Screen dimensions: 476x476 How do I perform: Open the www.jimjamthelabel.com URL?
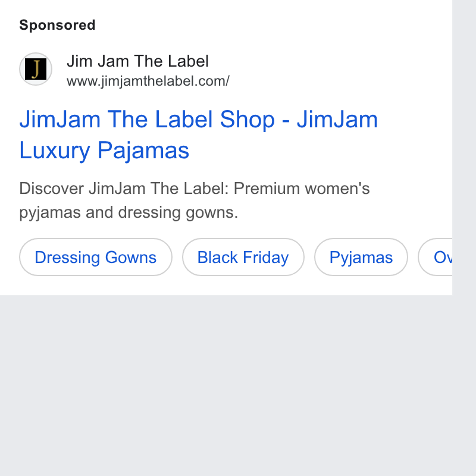[148, 81]
